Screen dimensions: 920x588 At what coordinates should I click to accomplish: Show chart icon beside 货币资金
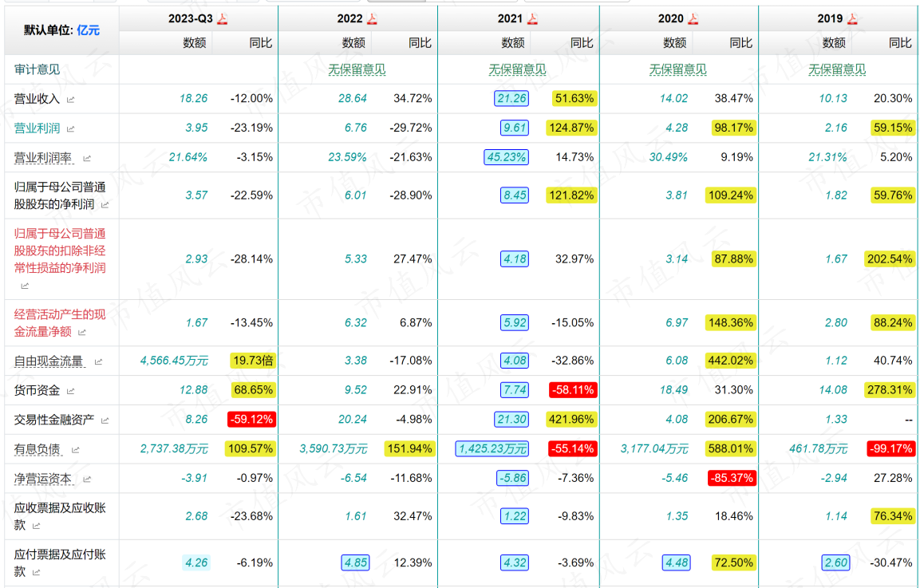pos(70,392)
